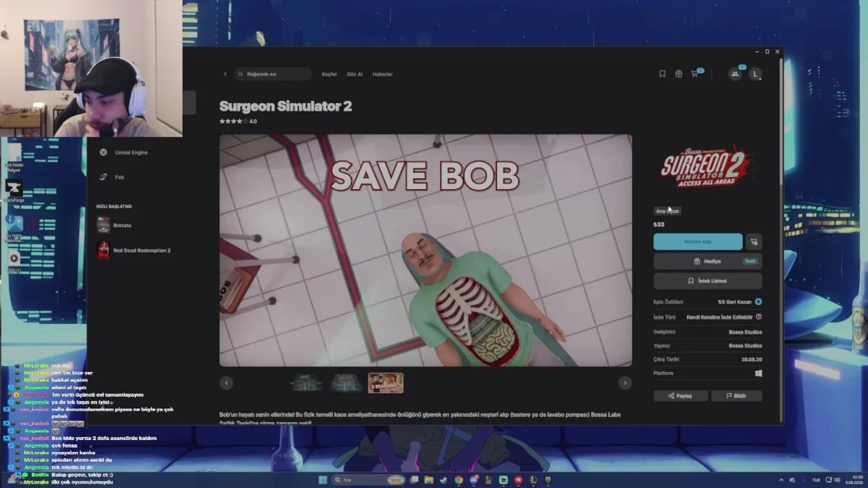Open the friends icon in the header
868x488 pixels.
735,74
